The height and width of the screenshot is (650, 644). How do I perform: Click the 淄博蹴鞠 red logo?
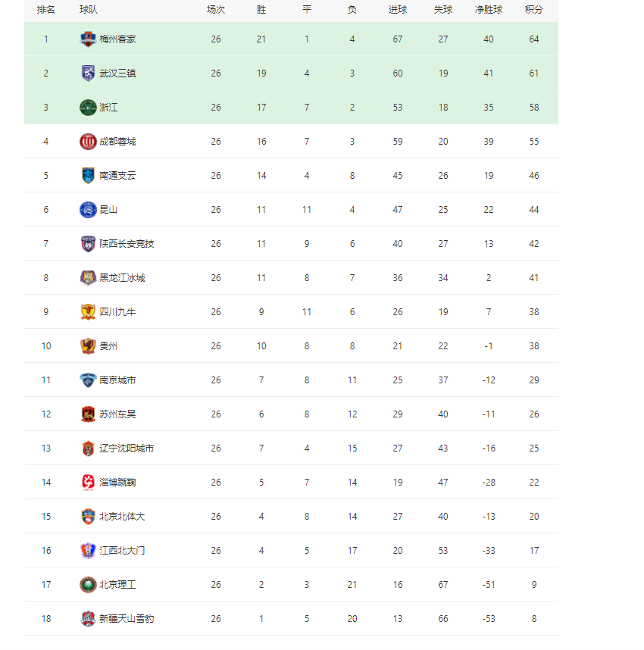[88, 483]
